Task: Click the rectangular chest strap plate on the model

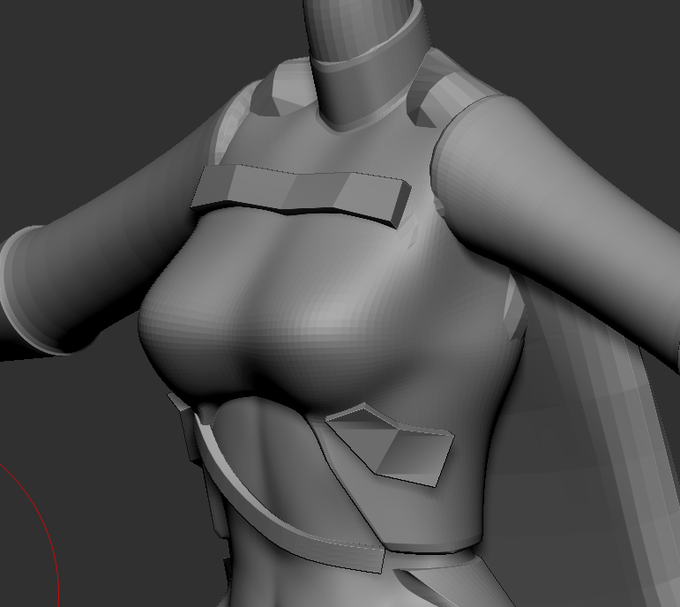Action: pos(301,195)
